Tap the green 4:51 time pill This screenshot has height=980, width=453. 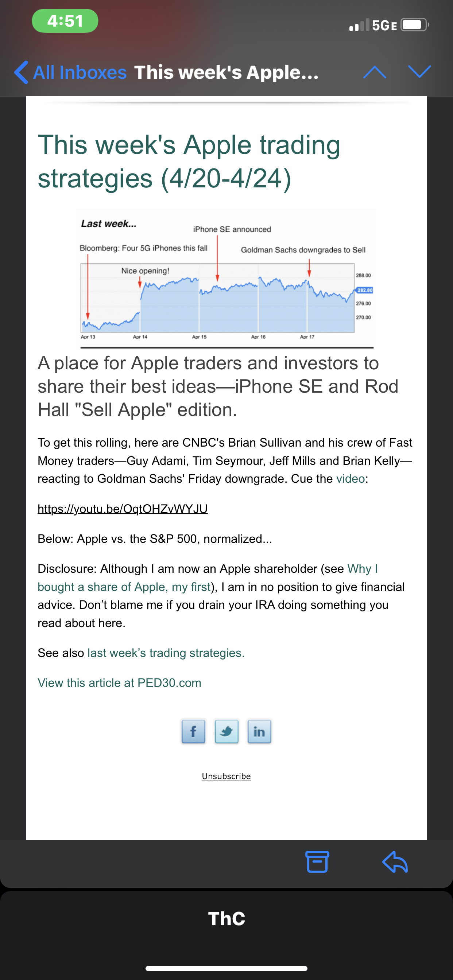(65, 21)
